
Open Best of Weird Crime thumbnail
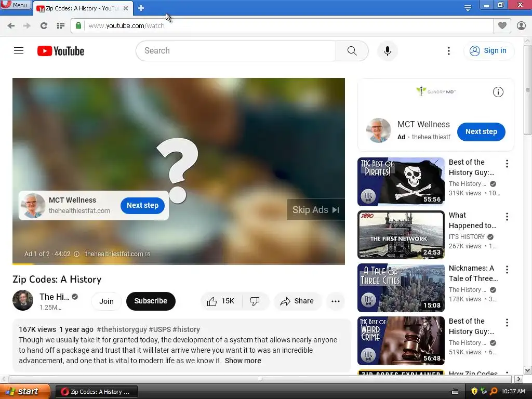pyautogui.click(x=401, y=341)
